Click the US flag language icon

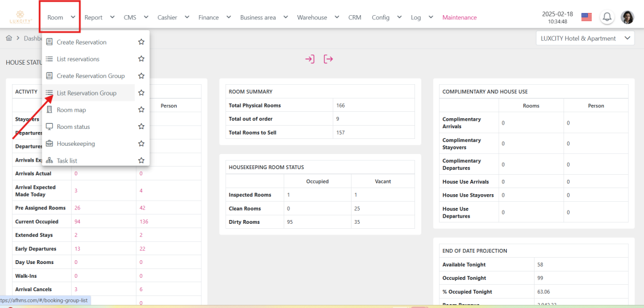click(586, 18)
